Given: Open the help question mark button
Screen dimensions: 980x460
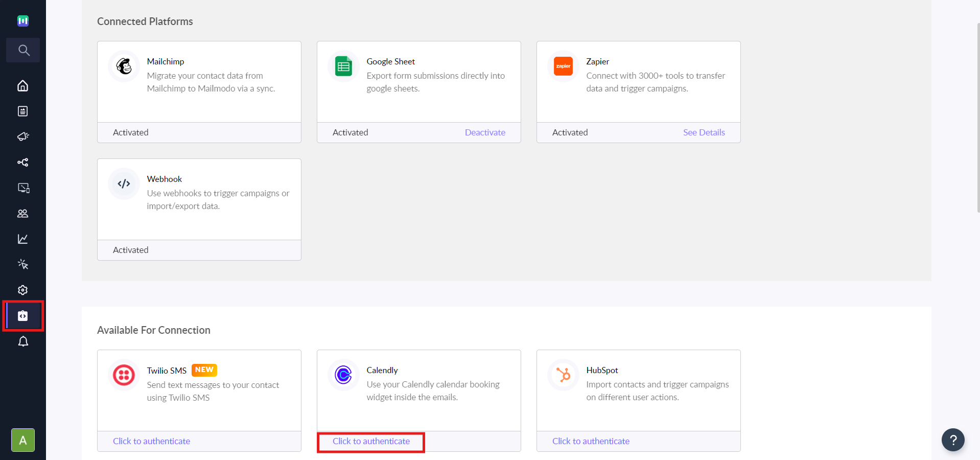Looking at the screenshot, I should click(953, 440).
